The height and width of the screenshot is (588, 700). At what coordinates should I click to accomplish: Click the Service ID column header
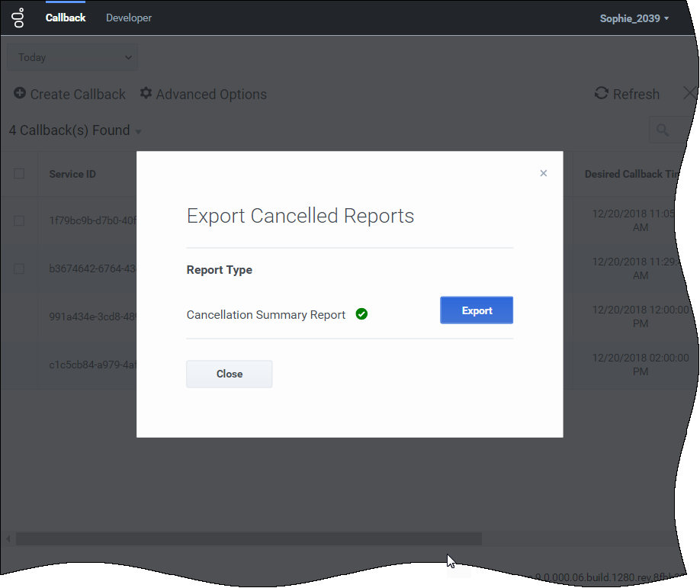[x=72, y=174]
